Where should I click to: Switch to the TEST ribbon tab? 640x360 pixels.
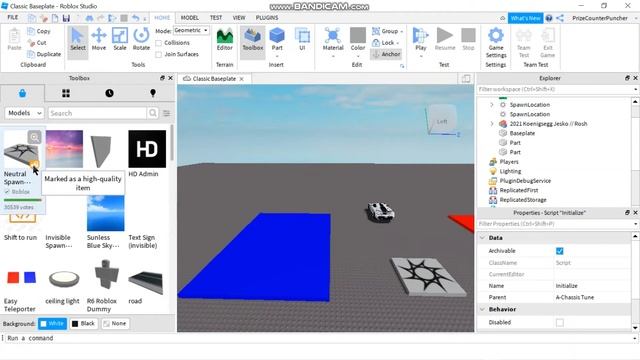[216, 18]
